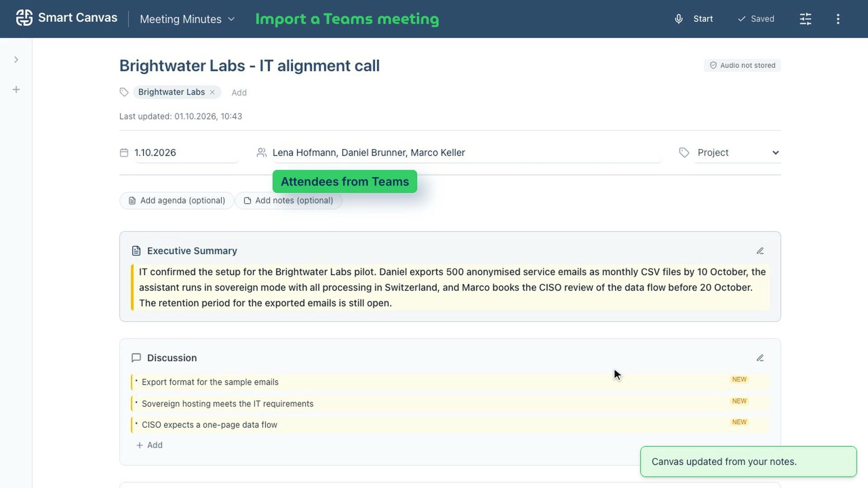The width and height of the screenshot is (868, 488).
Task: Click the tag icon beside Project dropdown
Action: pyautogui.click(x=684, y=153)
